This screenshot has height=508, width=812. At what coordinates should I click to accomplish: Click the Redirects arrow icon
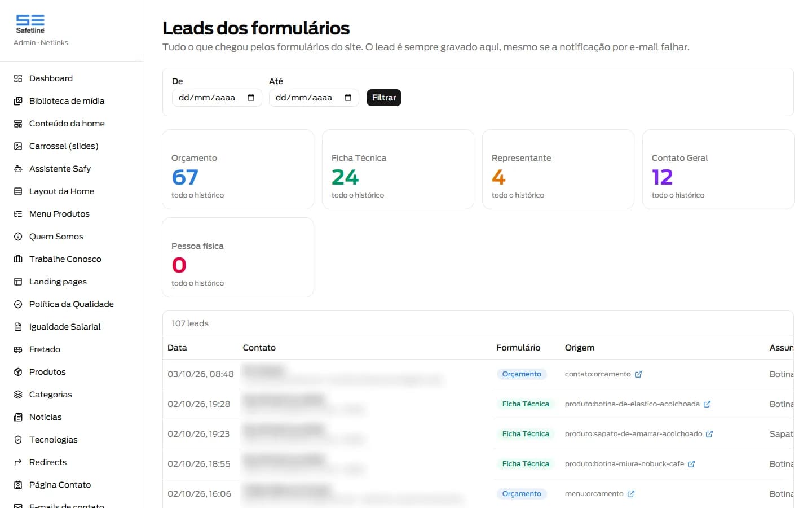18,462
